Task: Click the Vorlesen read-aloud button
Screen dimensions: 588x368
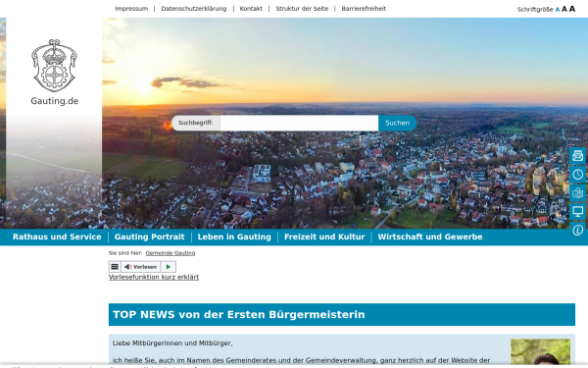Action: (x=140, y=267)
